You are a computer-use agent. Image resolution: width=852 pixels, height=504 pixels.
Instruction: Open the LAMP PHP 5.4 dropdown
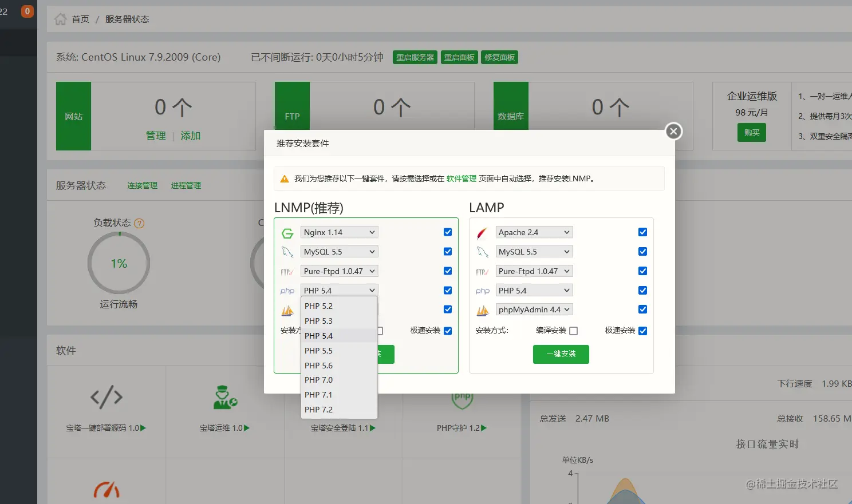(x=534, y=291)
